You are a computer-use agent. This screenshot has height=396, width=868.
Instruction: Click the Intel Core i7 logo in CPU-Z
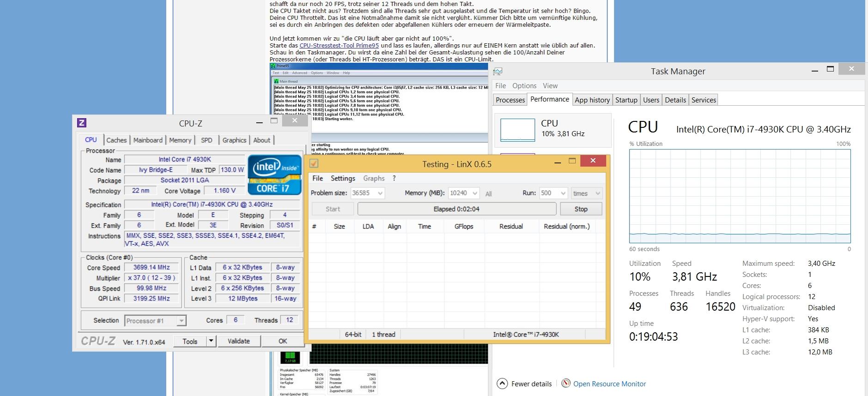(275, 175)
